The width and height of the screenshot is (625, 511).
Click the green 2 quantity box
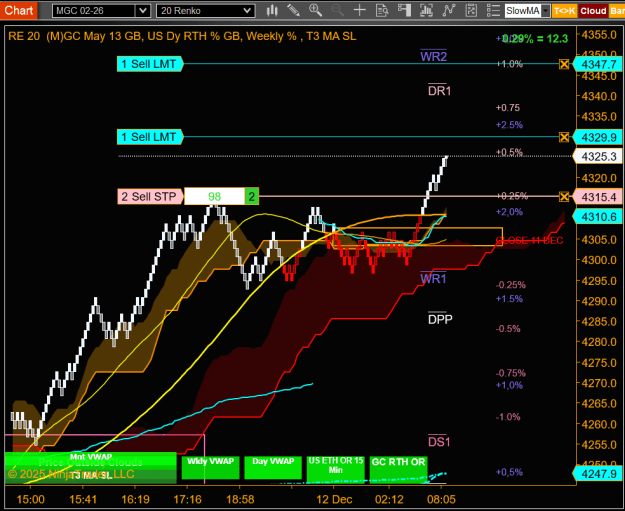(252, 197)
